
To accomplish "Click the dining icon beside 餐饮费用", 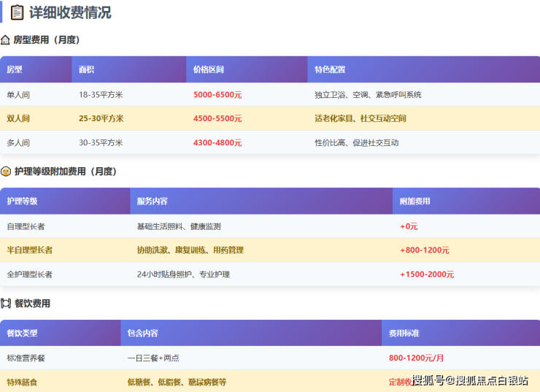I will (x=6, y=303).
